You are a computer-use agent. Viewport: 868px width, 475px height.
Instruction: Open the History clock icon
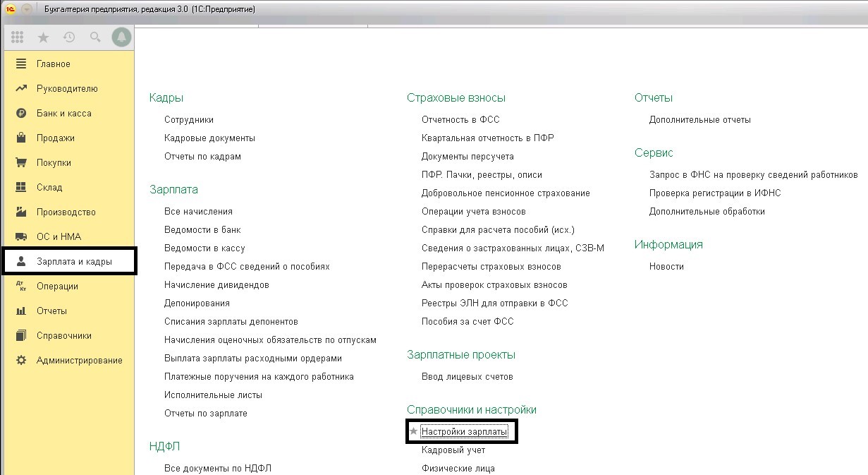coord(69,37)
